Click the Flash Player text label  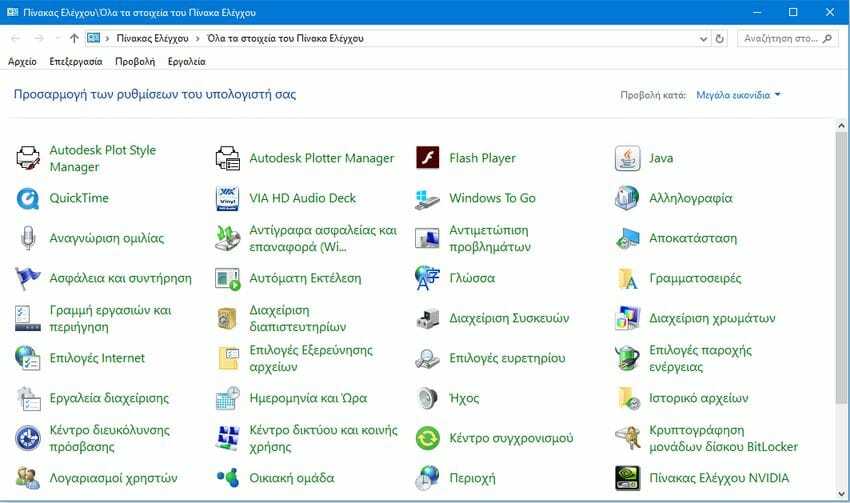(482, 158)
